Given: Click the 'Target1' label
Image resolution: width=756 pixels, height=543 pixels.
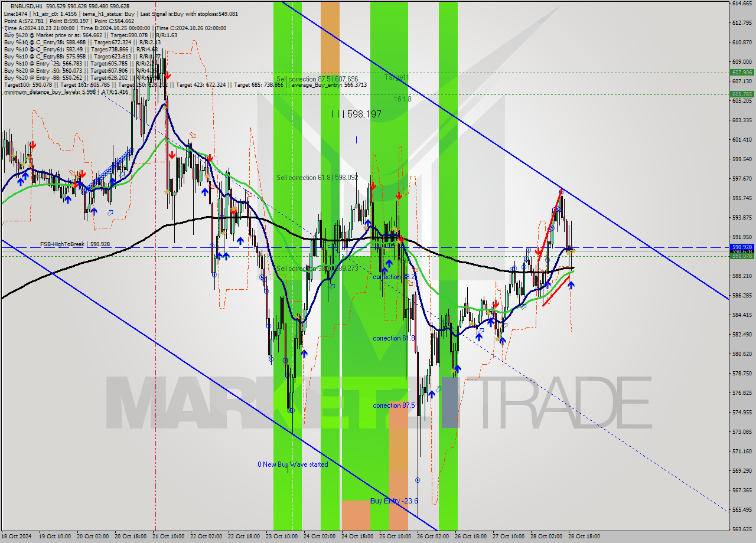Looking at the screenshot, I should coord(396,77).
